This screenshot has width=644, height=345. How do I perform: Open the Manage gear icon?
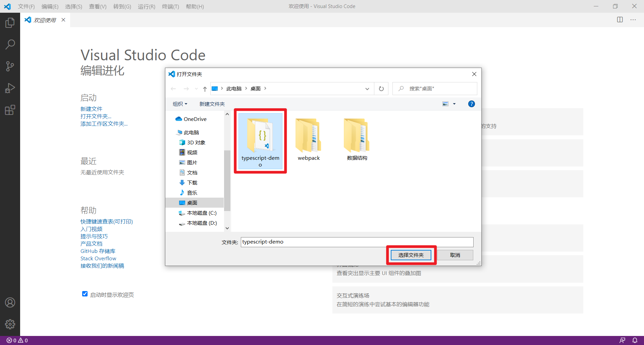10,324
